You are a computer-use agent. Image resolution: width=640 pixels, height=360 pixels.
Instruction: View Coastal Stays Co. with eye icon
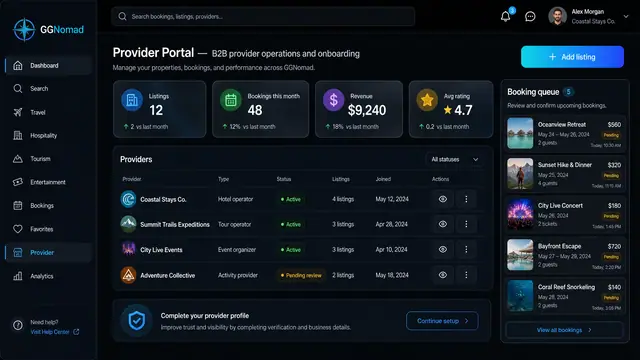pyautogui.click(x=443, y=199)
